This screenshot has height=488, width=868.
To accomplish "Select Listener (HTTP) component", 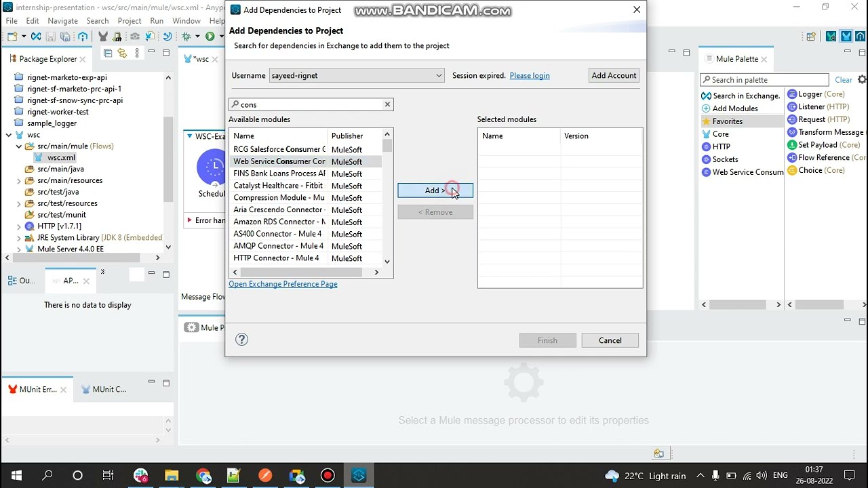I will 818,106.
